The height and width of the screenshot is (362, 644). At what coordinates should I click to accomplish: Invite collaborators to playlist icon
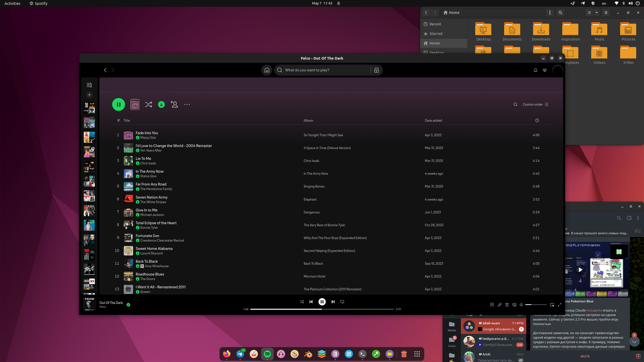174,105
